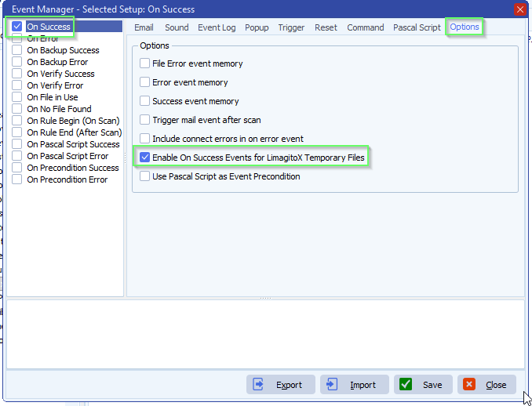Image resolution: width=532 pixels, height=406 pixels.
Task: Uncheck Enable On Success Events for Temporary Files
Action: [x=144, y=158]
